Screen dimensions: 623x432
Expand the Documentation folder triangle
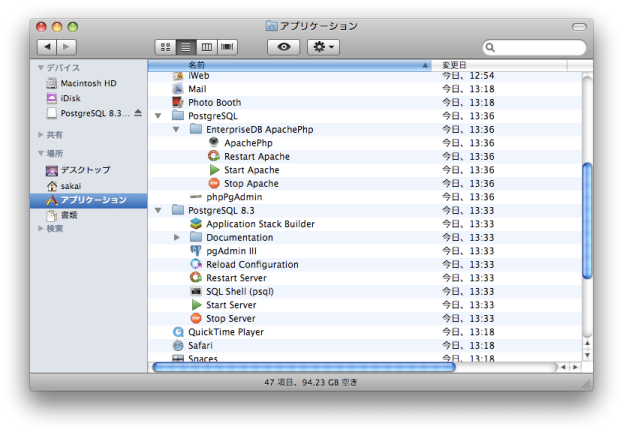[x=177, y=238]
